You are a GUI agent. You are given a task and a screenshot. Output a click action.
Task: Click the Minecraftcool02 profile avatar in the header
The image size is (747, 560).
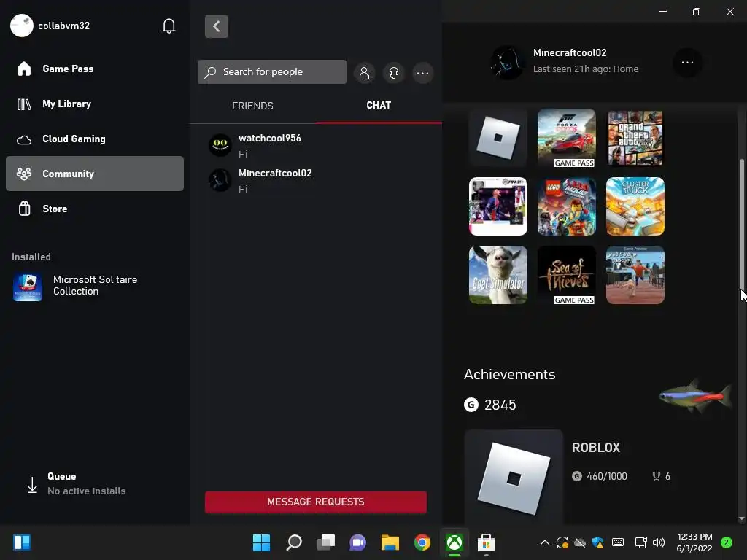pos(508,63)
